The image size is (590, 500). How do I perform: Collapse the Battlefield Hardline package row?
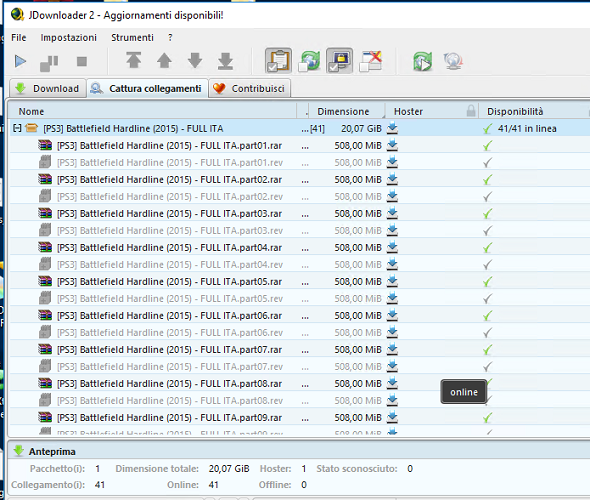tap(17, 128)
